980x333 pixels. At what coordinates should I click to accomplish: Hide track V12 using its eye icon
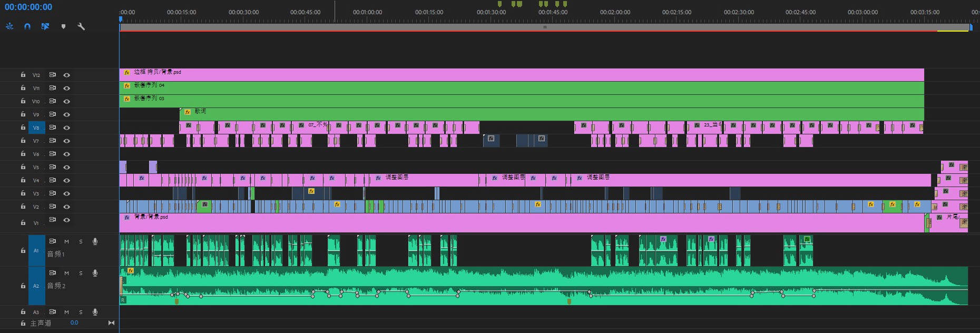67,75
